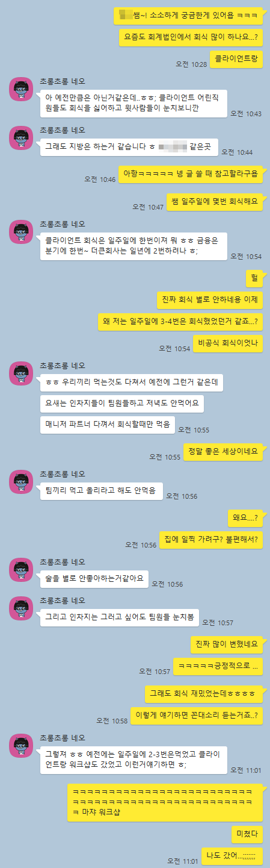This screenshot has height=868, width=270.
Task: Click the yellow '헐' message bubble
Action: [x=254, y=278]
